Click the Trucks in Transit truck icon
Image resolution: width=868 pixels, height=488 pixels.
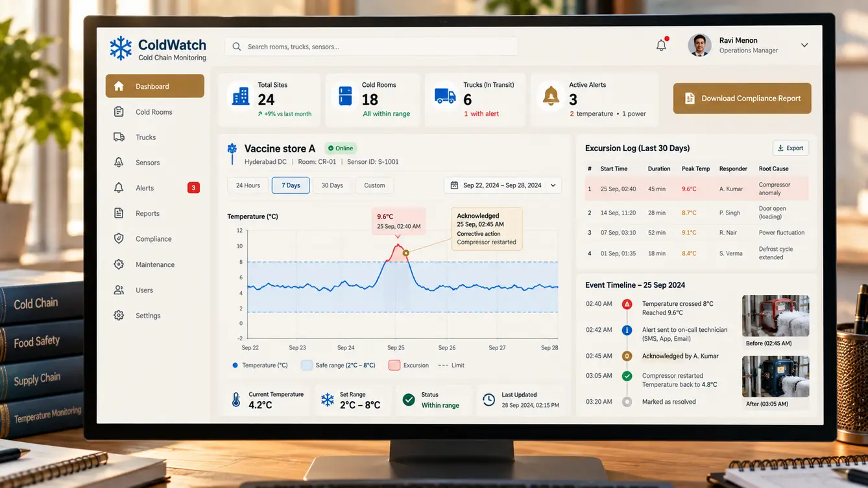445,97
